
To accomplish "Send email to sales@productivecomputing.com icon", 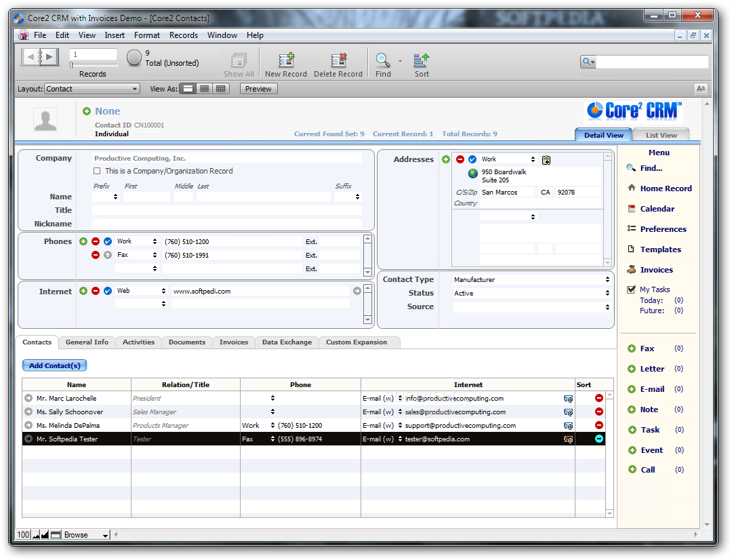I will coord(568,412).
